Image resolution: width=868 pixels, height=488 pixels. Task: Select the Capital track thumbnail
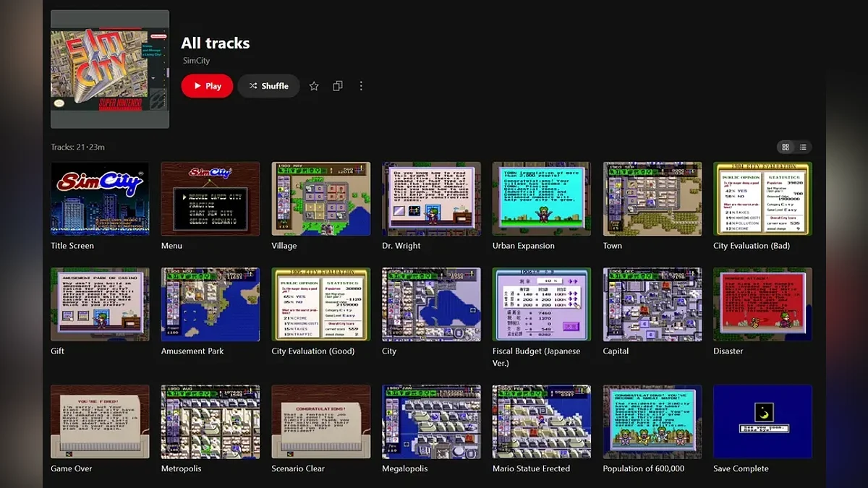coord(652,304)
